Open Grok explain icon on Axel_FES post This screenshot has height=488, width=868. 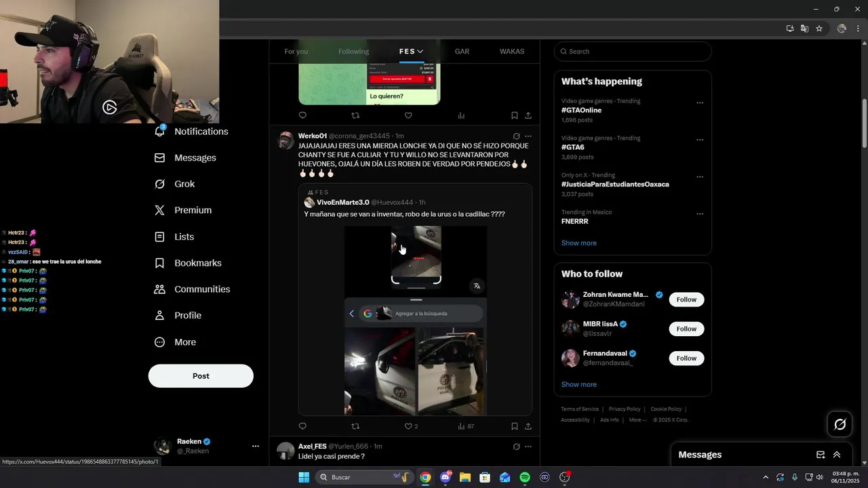(516, 447)
